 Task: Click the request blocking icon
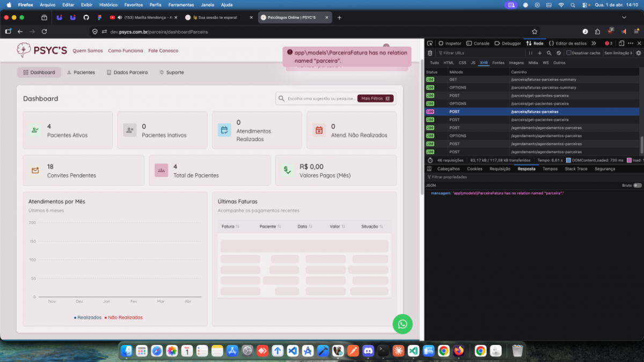[x=559, y=53]
